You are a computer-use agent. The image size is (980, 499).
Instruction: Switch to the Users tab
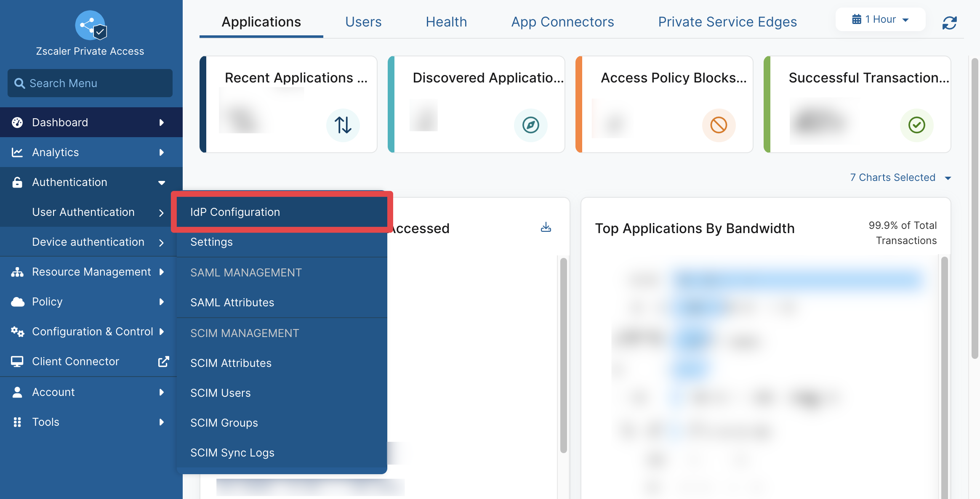[x=363, y=22]
